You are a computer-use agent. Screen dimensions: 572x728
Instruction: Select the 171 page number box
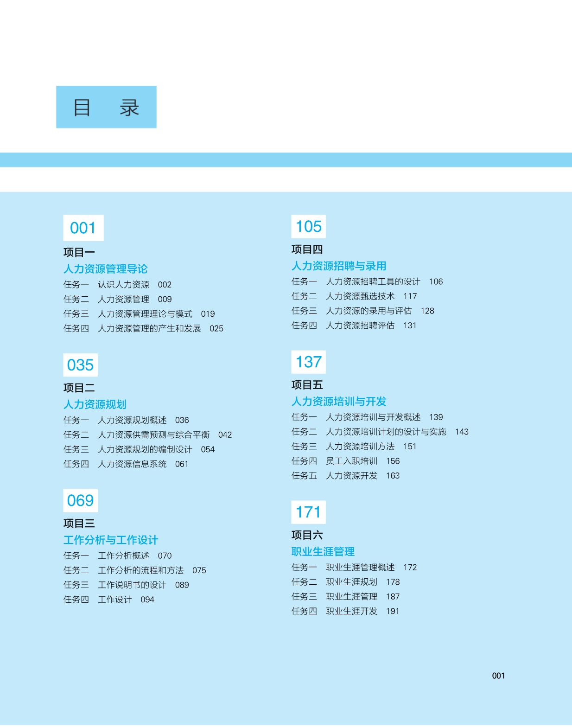pos(308,512)
